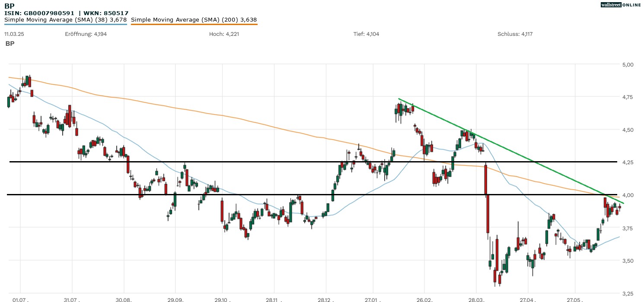Click the small grey BP label above chart
Screen dimensions: 644x302
pos(10,44)
